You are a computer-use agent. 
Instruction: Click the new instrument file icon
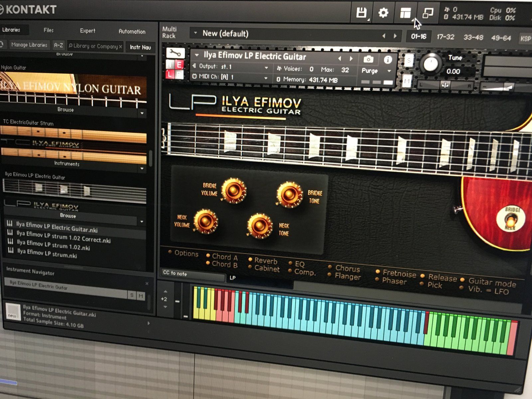(x=13, y=312)
